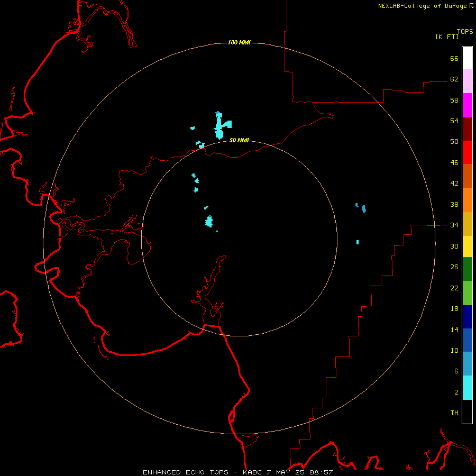Image resolution: width=476 pixels, height=476 pixels.
Task: Select the magenta color scale swatch
Action: [x=467, y=105]
